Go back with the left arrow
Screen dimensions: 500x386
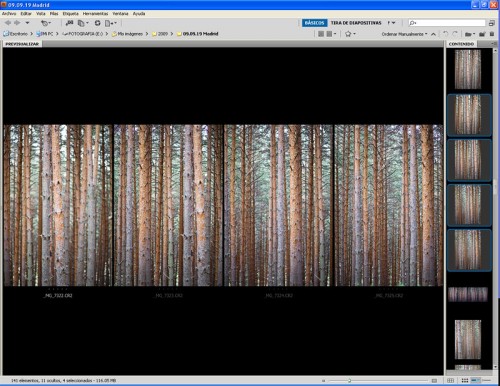[7, 23]
